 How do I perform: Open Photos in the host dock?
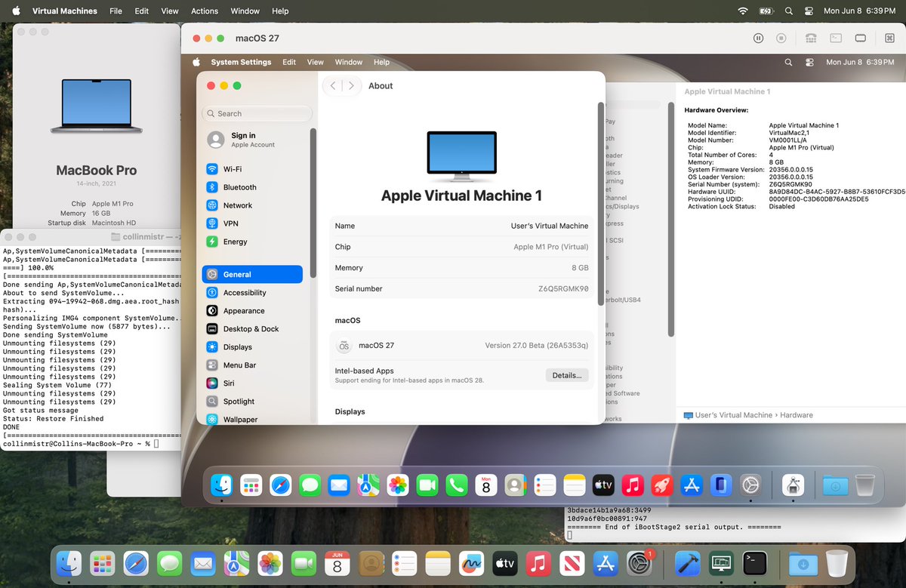270,563
